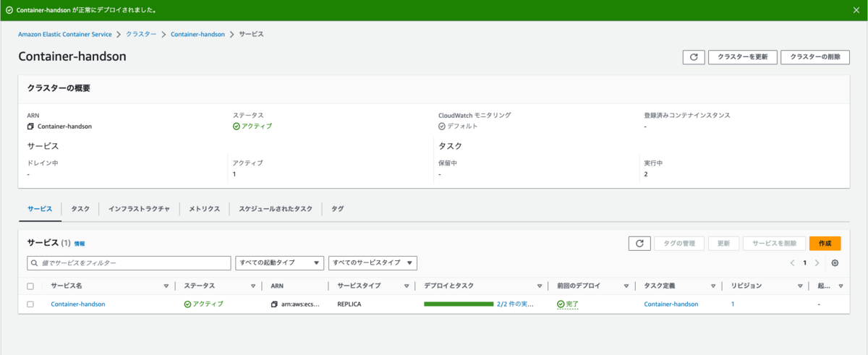The height and width of the screenshot is (355, 868).
Task: Click the services table refresh icon
Action: pyautogui.click(x=639, y=244)
